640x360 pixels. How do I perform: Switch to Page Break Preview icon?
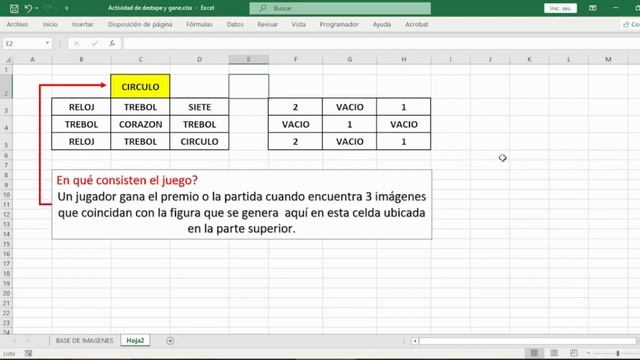point(573,353)
